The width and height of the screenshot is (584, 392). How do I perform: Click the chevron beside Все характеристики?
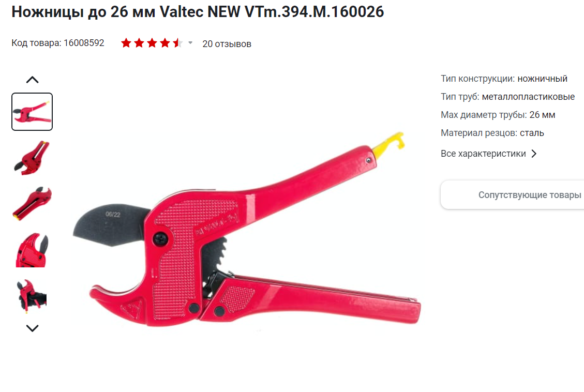pos(534,154)
